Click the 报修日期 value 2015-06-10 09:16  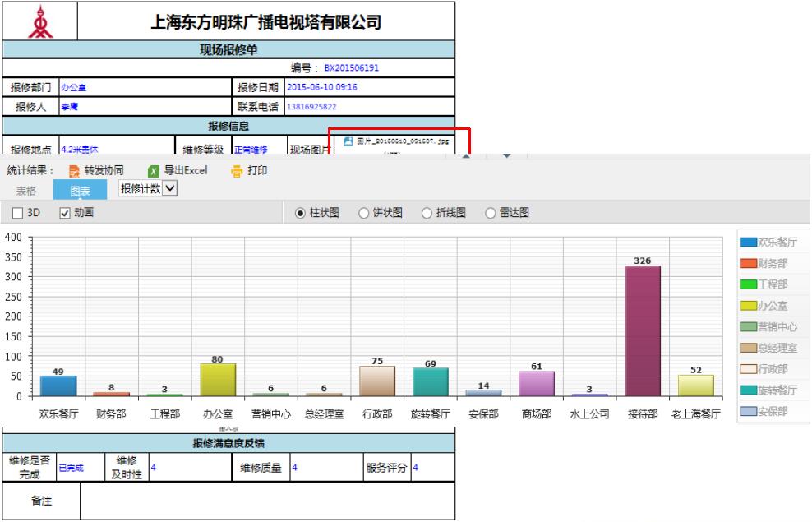click(322, 87)
